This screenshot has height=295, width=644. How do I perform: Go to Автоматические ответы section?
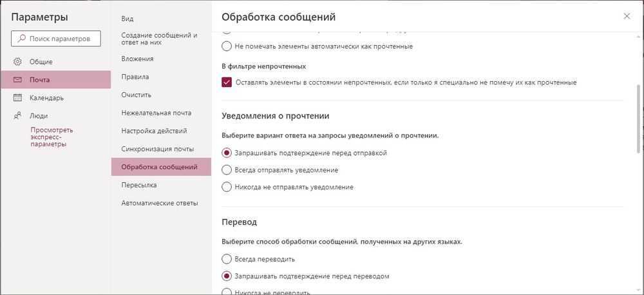pos(159,203)
